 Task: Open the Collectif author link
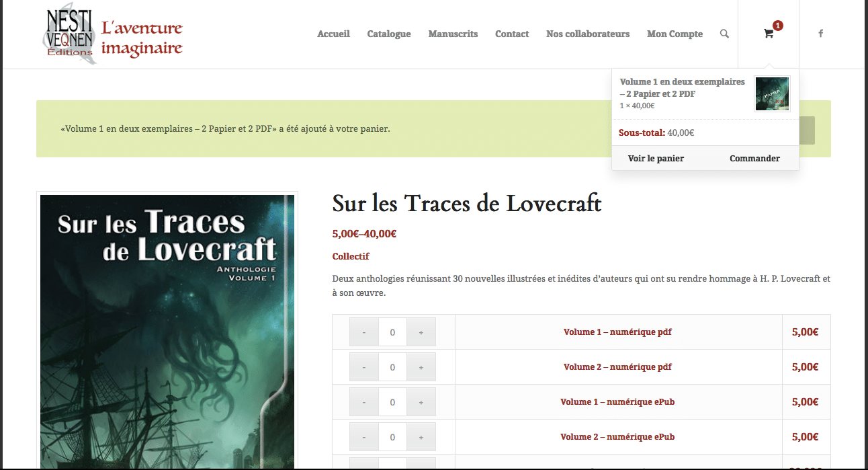[351, 256]
